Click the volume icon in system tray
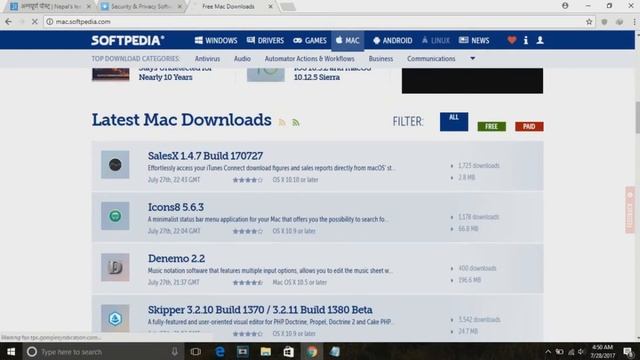 click(581, 352)
